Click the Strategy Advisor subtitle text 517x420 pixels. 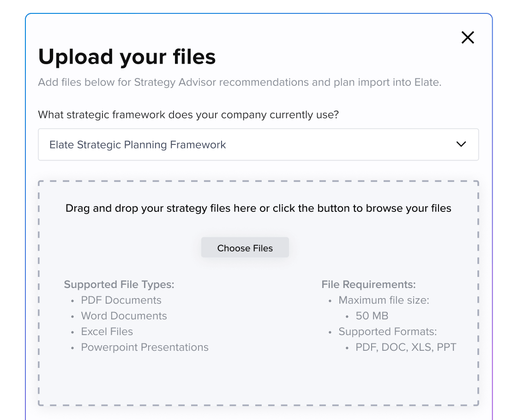240,82
